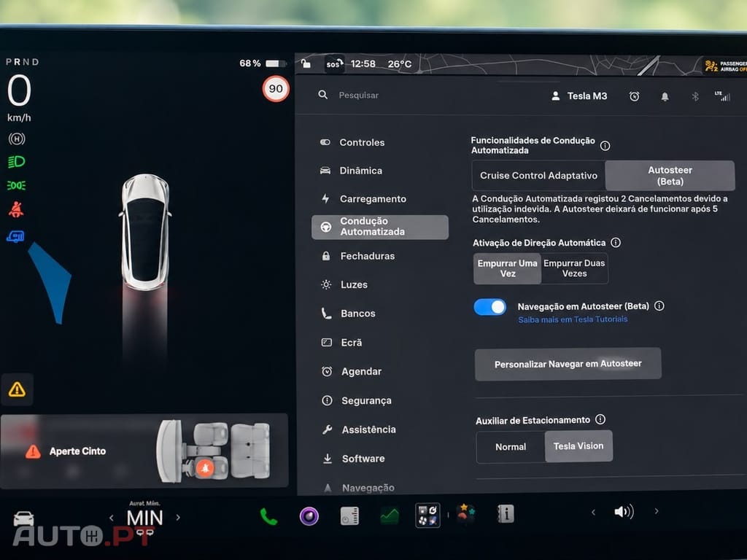Screen dimensions: 747x560
Task: Mute the volume speaker icon
Action: [624, 512]
